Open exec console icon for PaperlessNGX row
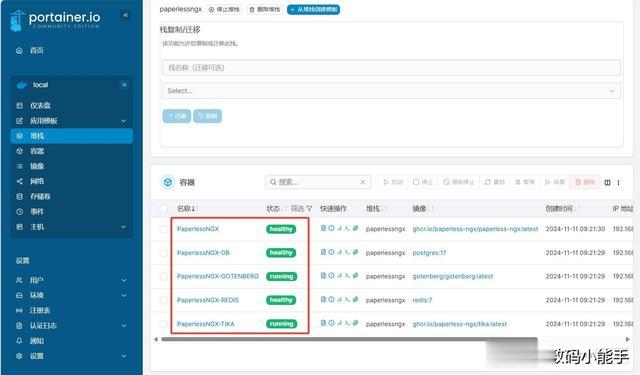The height and width of the screenshot is (375, 640). pyautogui.click(x=347, y=228)
